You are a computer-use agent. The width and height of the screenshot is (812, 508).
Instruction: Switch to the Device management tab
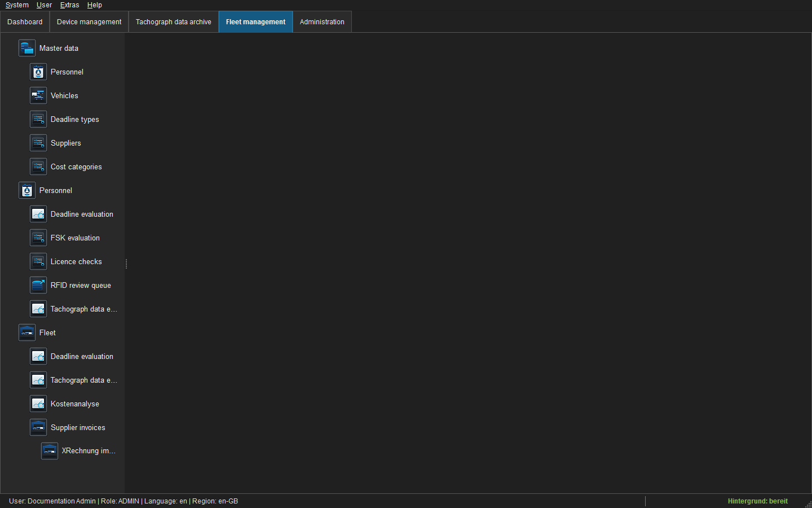pyautogui.click(x=89, y=22)
